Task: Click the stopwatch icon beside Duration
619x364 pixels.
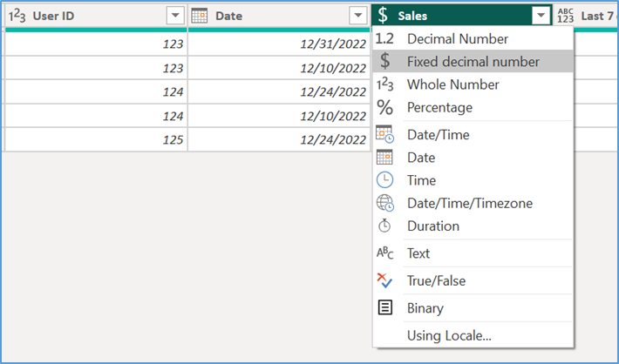Action: pos(384,226)
